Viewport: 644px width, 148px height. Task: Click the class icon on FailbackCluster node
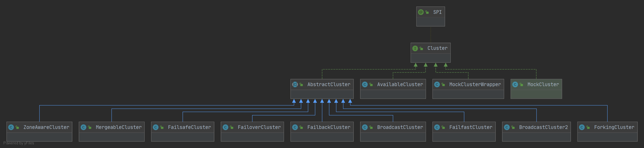[x=295, y=127]
